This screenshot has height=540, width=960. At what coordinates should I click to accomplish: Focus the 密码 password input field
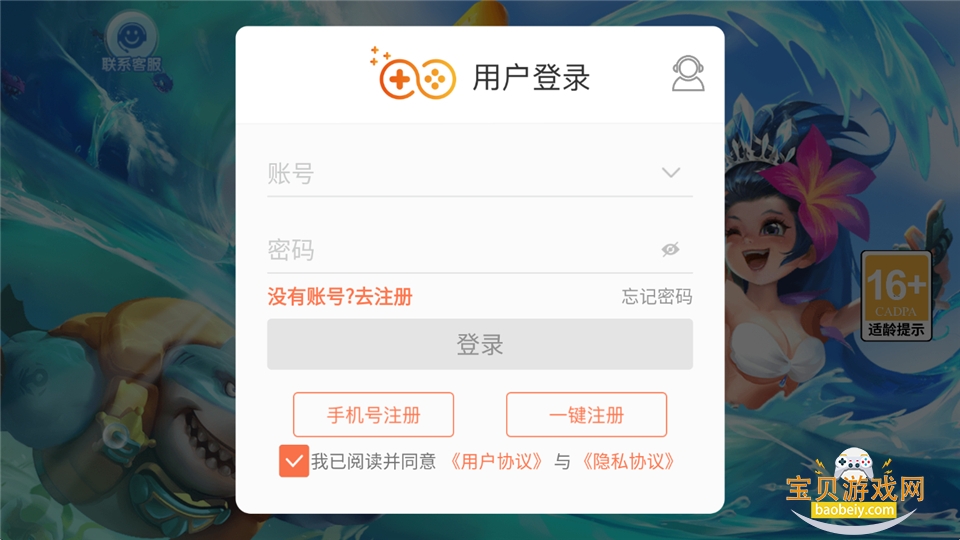coord(480,250)
